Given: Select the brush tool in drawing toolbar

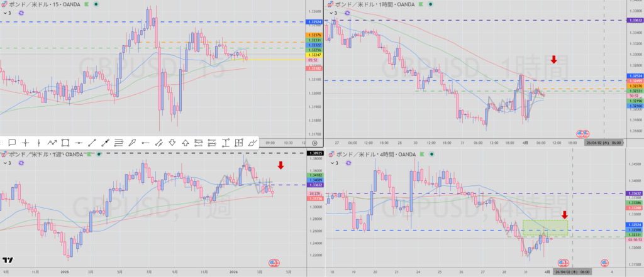Looking at the screenshot, I should (253, 143).
